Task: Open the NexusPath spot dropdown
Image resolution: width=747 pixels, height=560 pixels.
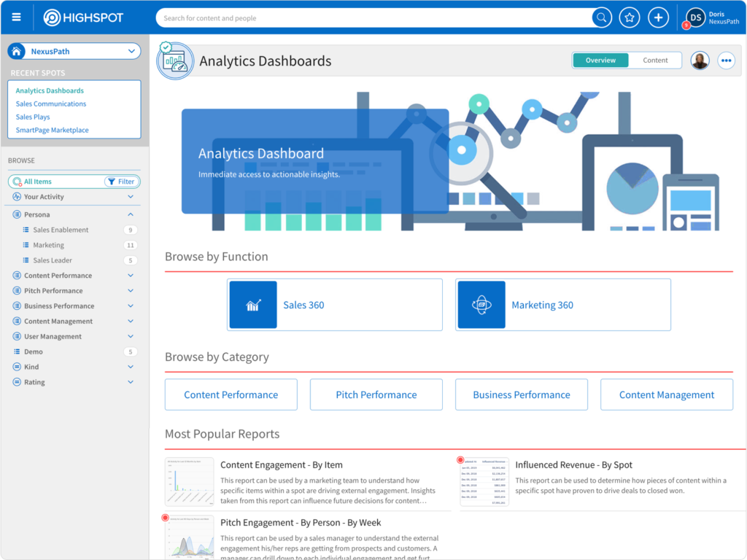Action: point(131,51)
